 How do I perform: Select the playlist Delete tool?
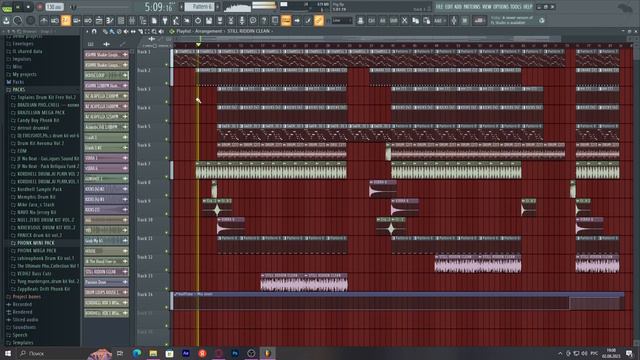pyautogui.click(x=119, y=31)
